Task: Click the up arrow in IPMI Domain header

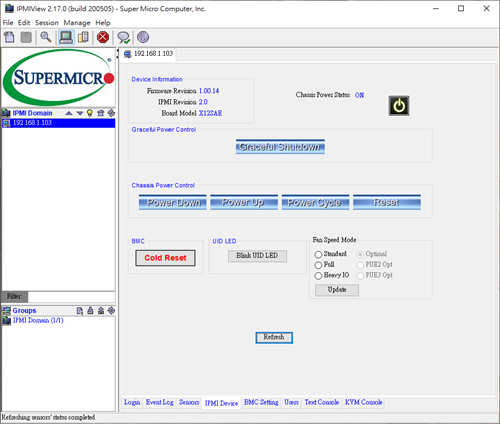Action: (x=69, y=113)
